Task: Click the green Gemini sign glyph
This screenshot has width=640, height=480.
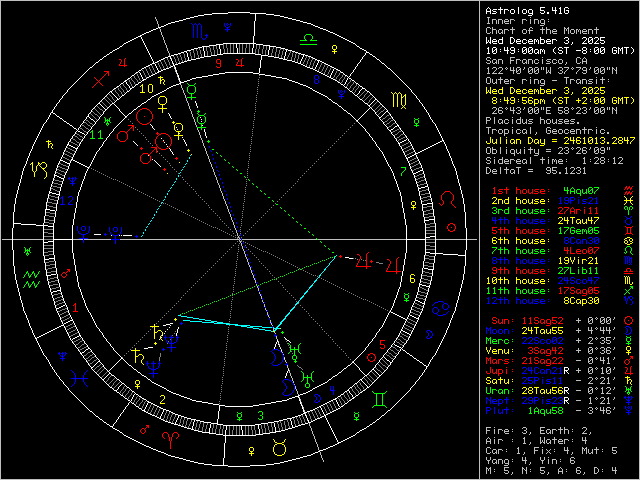Action: (380, 400)
